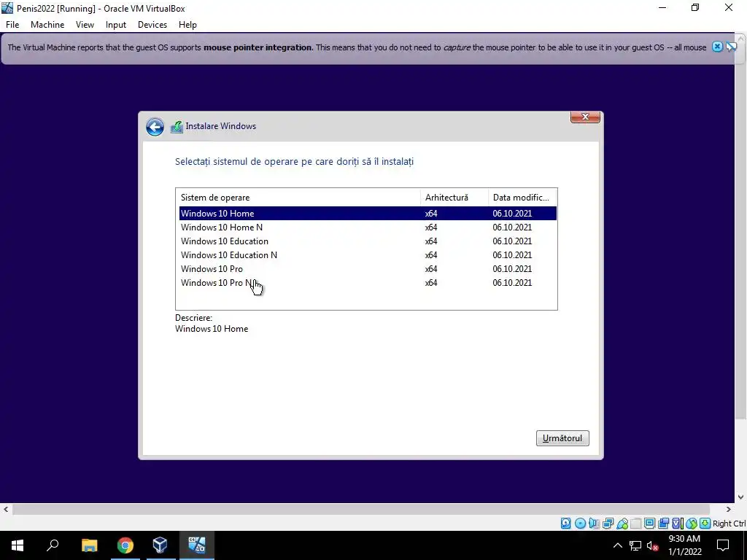Click the network tray icon
Viewport: 747px width, 560px height.
click(x=635, y=545)
